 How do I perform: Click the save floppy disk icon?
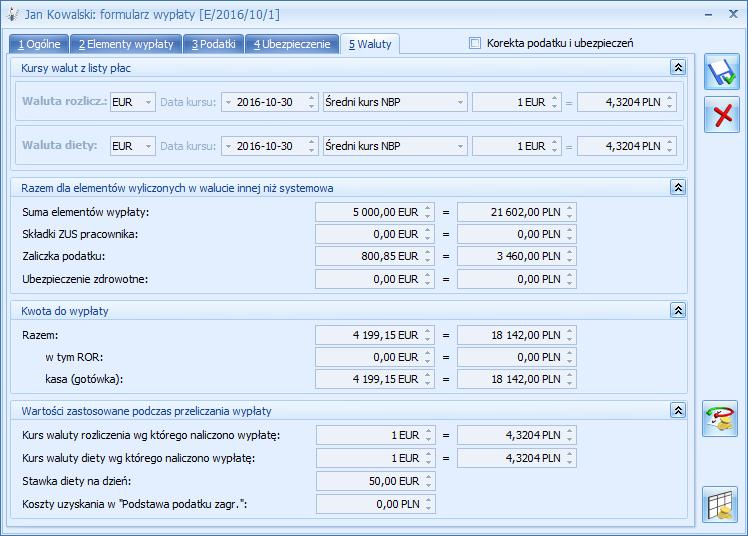pyautogui.click(x=721, y=73)
